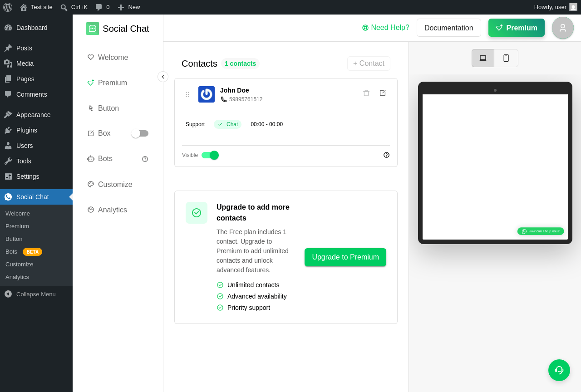Open the Documentation button
Image resolution: width=581 pixels, height=392 pixels.
pyautogui.click(x=449, y=28)
